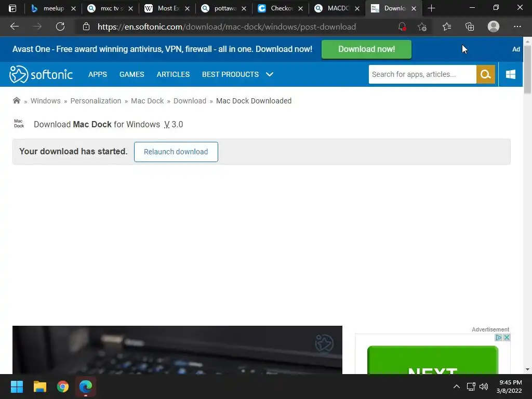View site info via the padlock icon
The height and width of the screenshot is (399, 532).
(x=86, y=26)
